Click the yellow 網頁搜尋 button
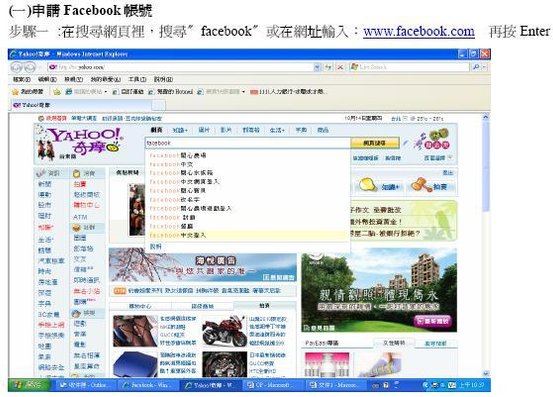Viewport: 553px width, 397px height. (375, 143)
